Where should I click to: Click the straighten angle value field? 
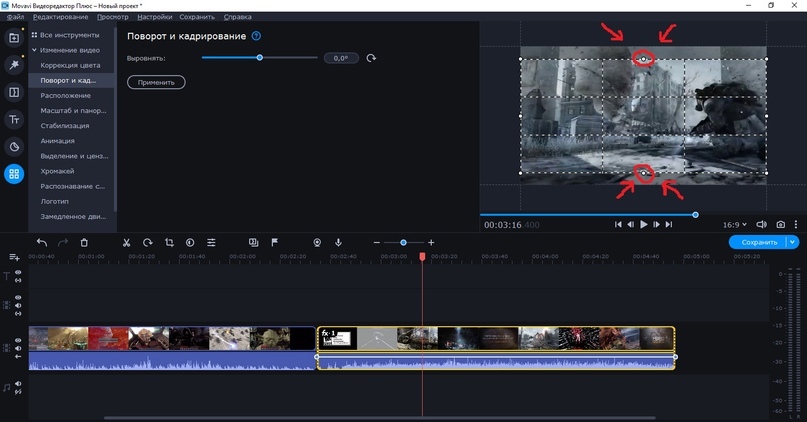[x=341, y=58]
